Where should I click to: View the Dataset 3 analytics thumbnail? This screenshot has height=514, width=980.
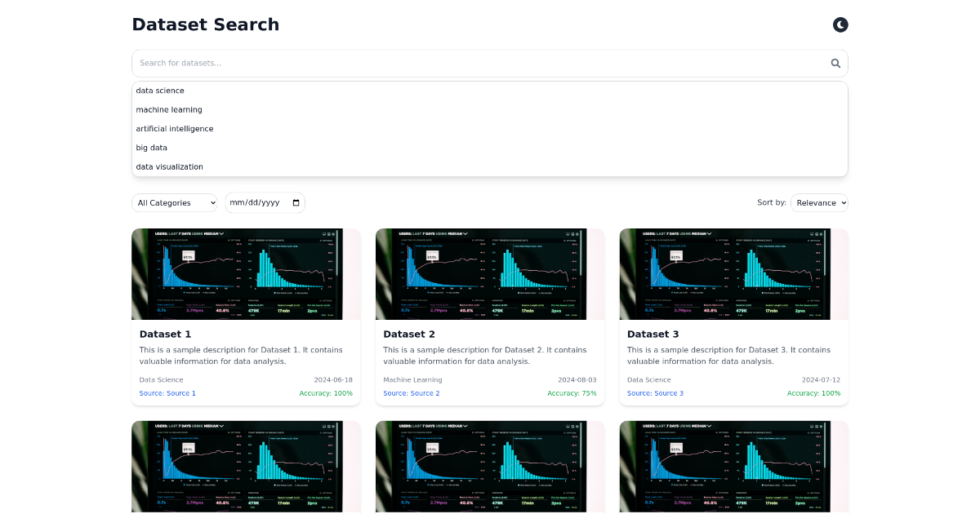click(733, 274)
